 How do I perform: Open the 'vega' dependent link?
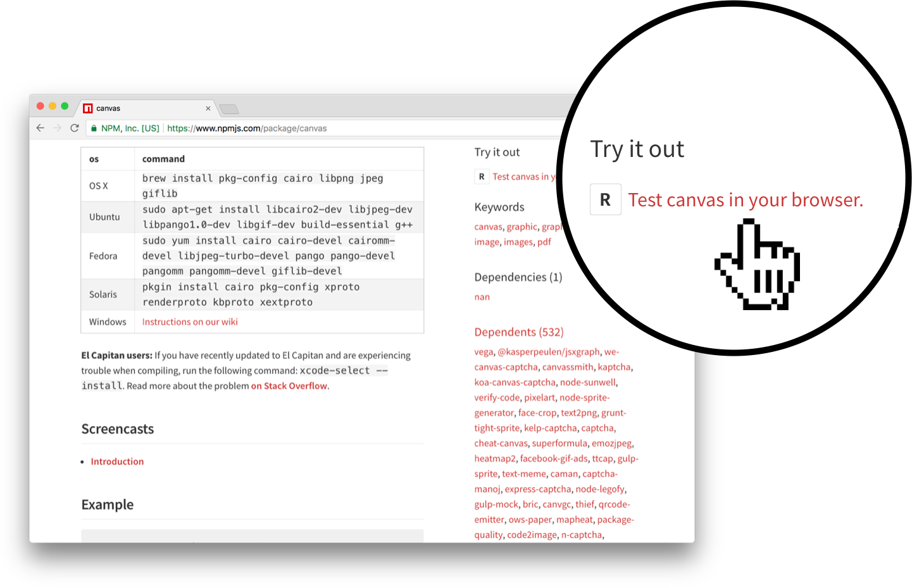coord(484,351)
